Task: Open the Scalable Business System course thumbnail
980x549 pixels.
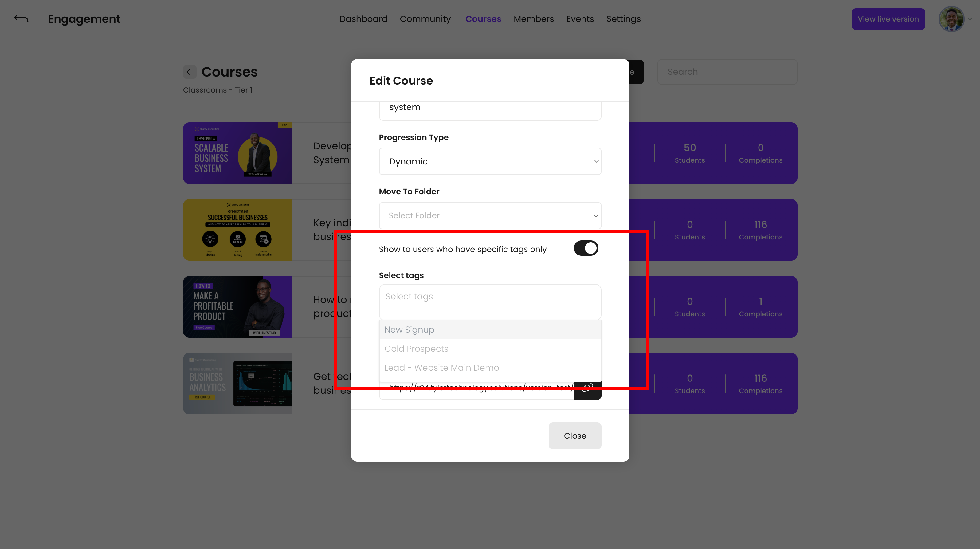Action: pyautogui.click(x=238, y=153)
